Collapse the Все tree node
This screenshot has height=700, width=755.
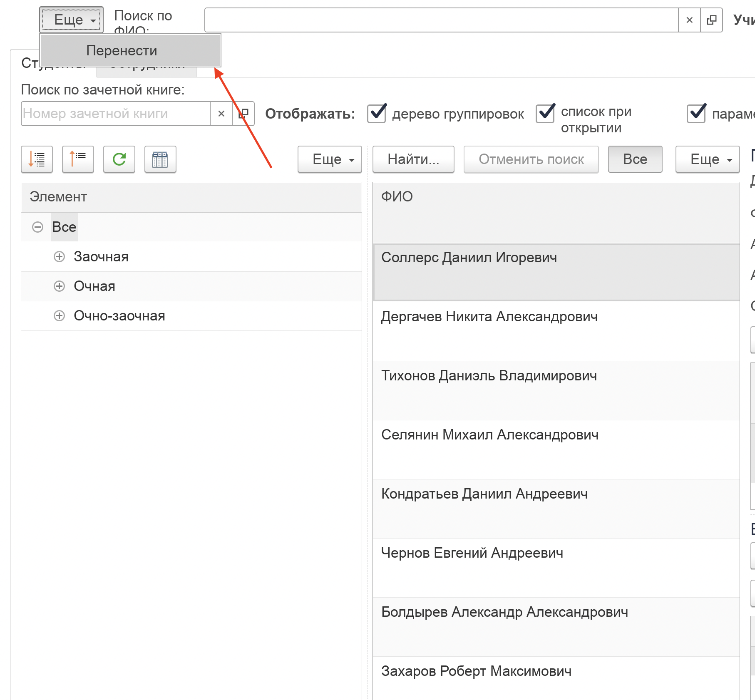click(x=38, y=227)
